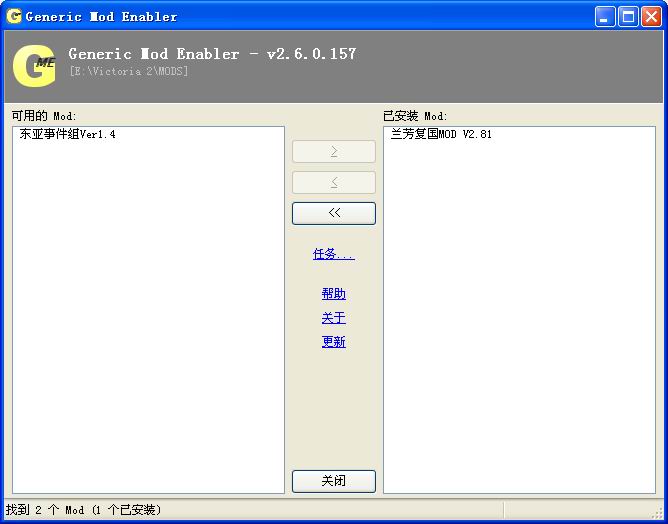The height and width of the screenshot is (524, 668).
Task: Click the status bar mod count text
Action: point(83,510)
